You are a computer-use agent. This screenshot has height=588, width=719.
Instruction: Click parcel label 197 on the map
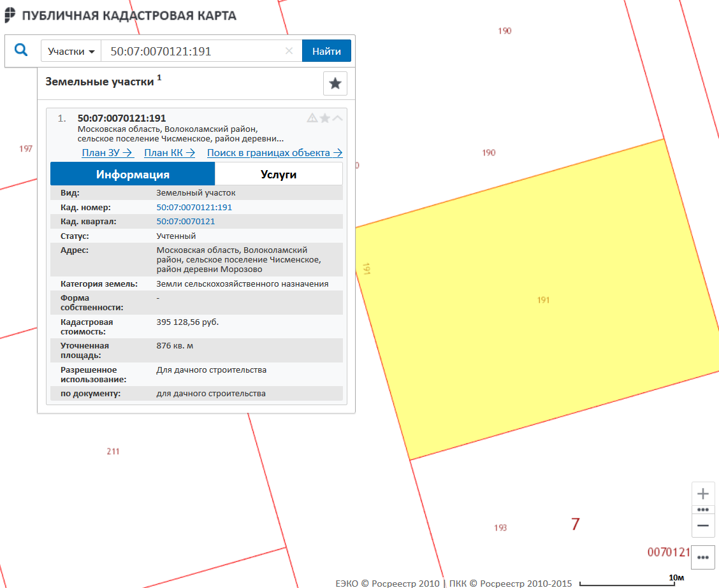pyautogui.click(x=25, y=148)
